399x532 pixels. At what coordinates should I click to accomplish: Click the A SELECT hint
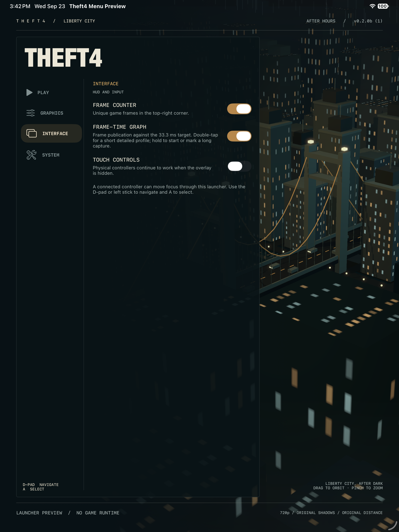[33, 489]
